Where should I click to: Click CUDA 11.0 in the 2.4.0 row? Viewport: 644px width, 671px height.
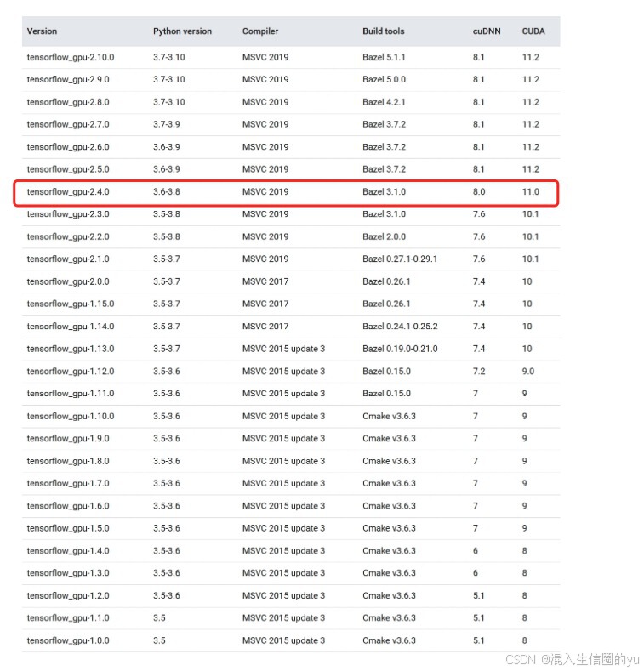click(530, 191)
